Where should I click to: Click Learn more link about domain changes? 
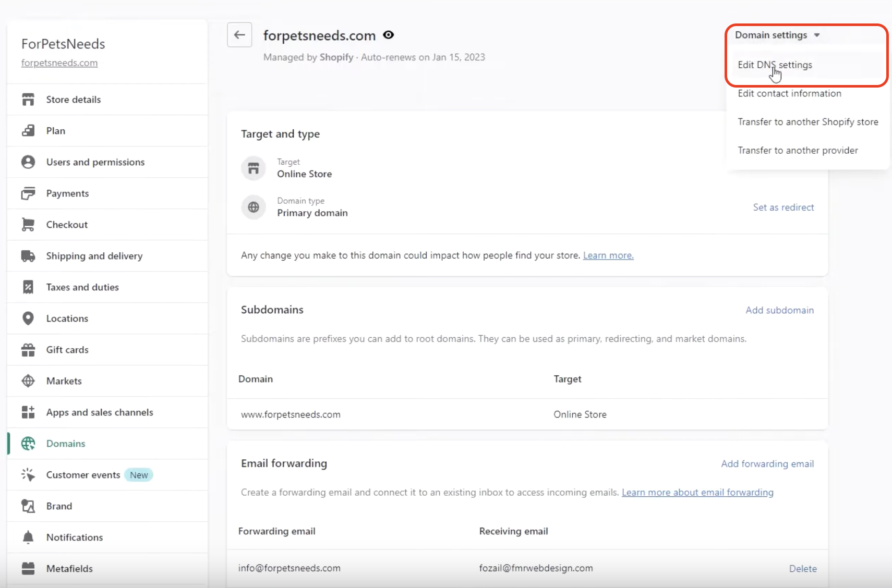tap(608, 255)
